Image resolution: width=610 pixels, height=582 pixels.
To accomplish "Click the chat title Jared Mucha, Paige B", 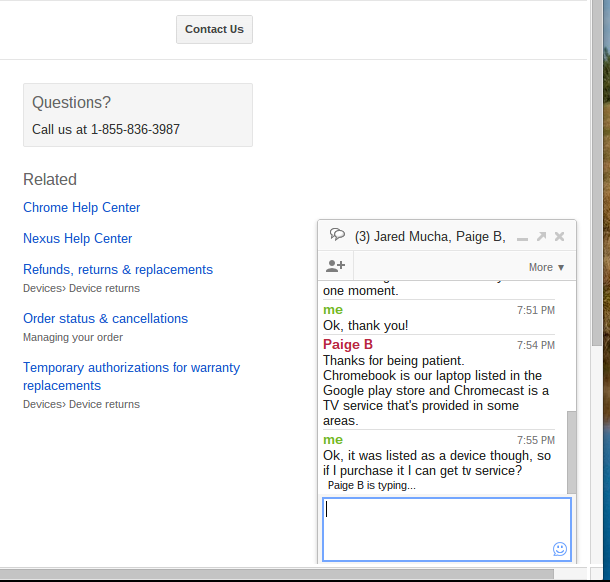I will click(430, 237).
